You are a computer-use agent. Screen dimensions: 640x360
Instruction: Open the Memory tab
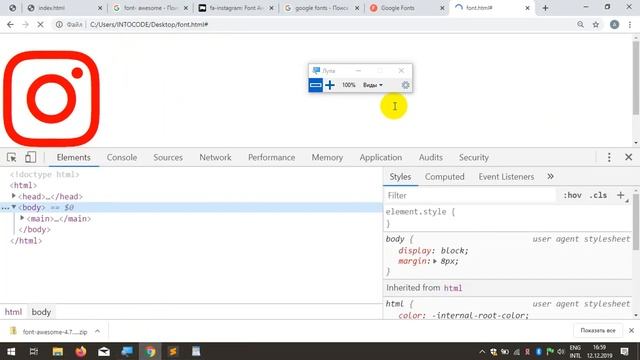click(x=327, y=158)
